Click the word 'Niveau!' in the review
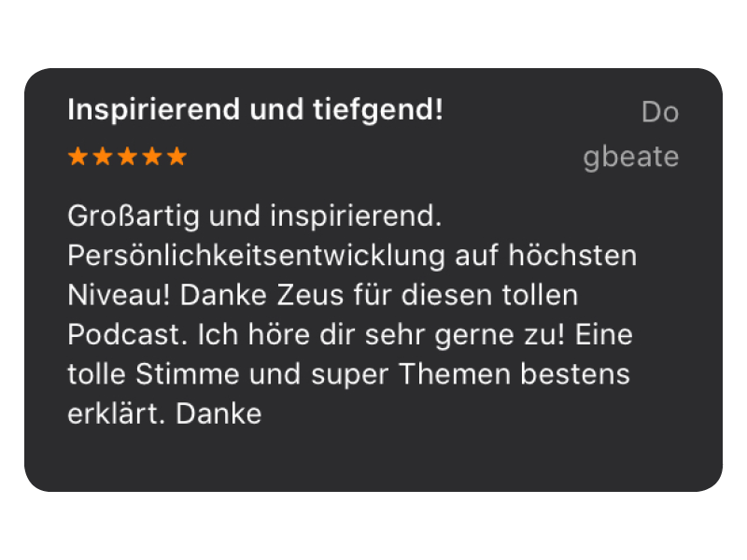This screenshot has width=747, height=560. (x=119, y=295)
